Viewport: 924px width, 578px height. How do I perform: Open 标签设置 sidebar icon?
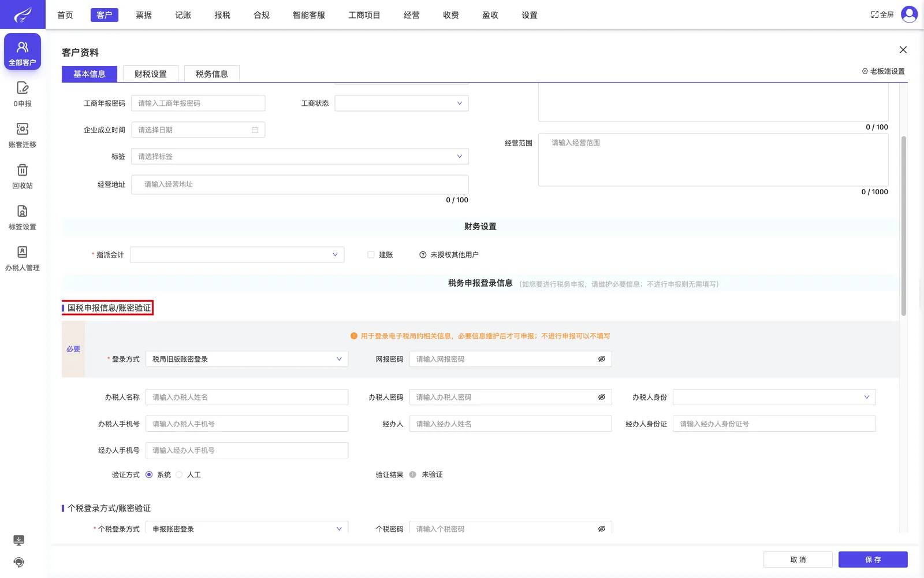click(23, 217)
